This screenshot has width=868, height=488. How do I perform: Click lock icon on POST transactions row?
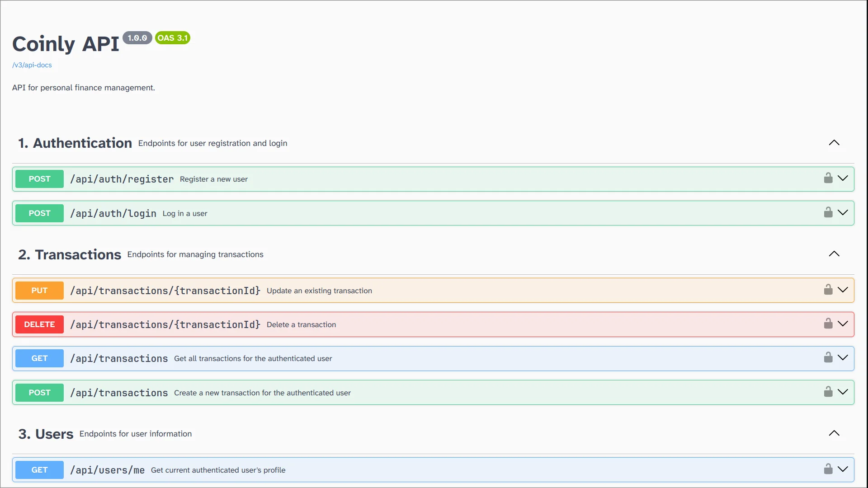[828, 392]
